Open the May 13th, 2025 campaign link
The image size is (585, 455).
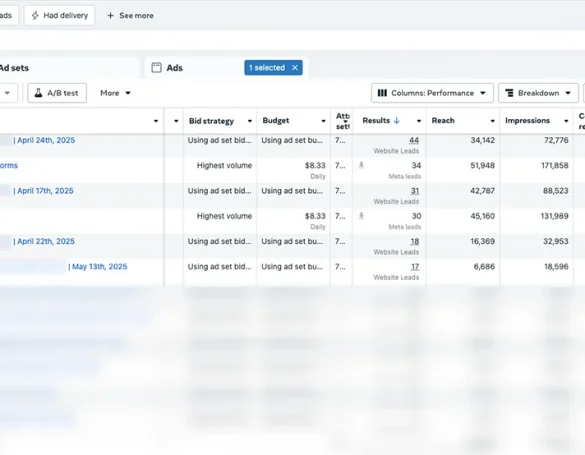[x=98, y=267]
